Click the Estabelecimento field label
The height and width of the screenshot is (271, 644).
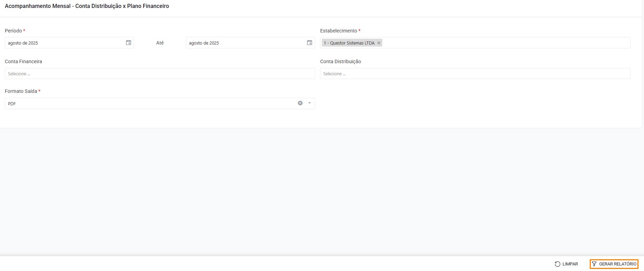338,31
